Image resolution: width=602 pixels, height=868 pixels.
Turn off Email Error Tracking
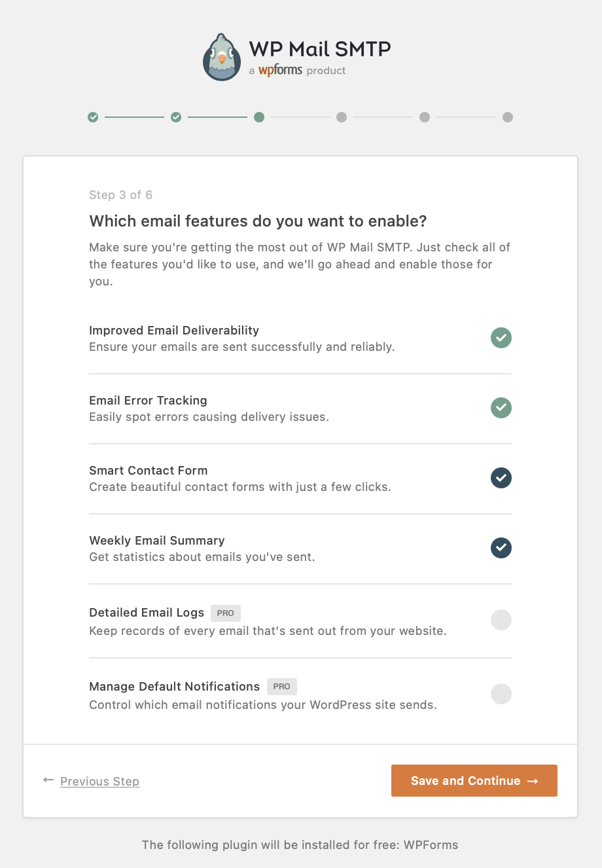(x=501, y=408)
